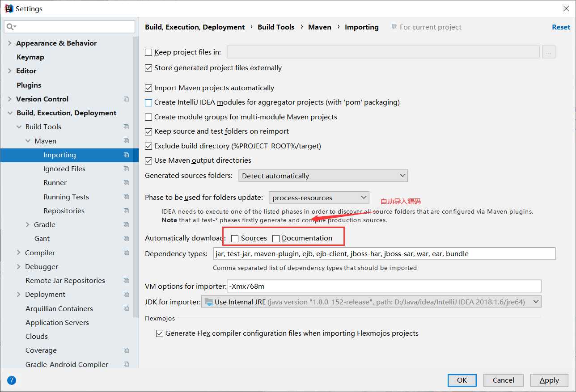Screen dimensions: 576x392
Task: Click project-level icon beside Arquillian Containers
Action: click(126, 308)
